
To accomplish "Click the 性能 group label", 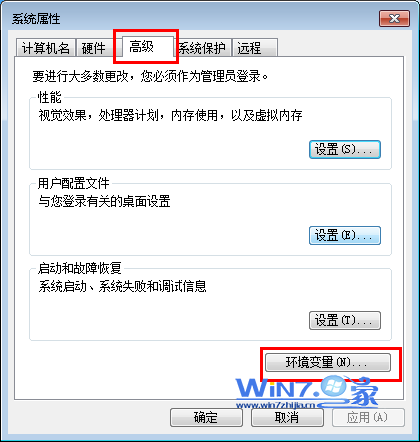I will [50, 97].
